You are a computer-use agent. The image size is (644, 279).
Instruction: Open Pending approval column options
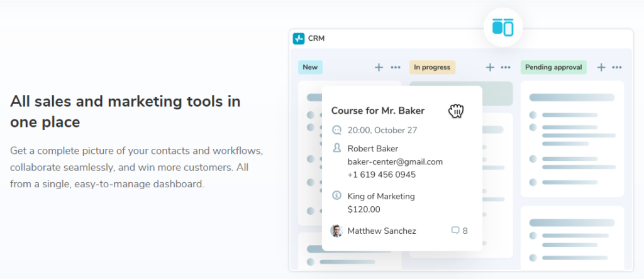617,67
